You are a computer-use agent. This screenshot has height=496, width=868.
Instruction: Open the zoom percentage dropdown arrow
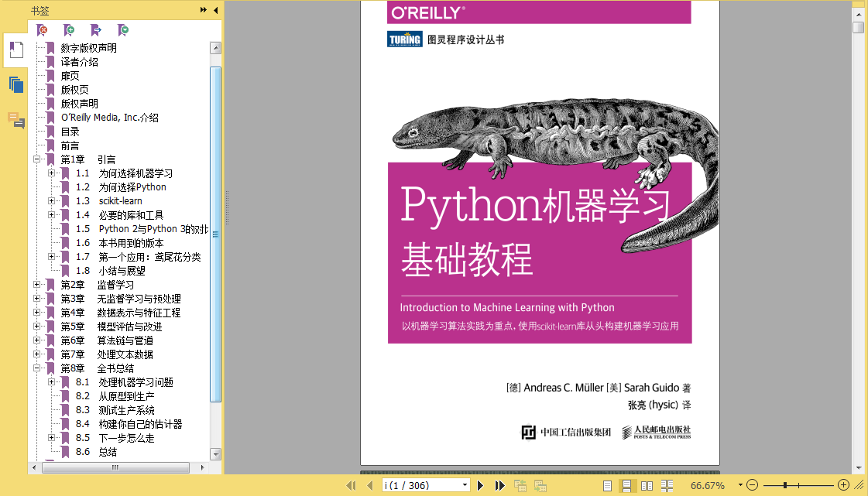pyautogui.click(x=740, y=485)
